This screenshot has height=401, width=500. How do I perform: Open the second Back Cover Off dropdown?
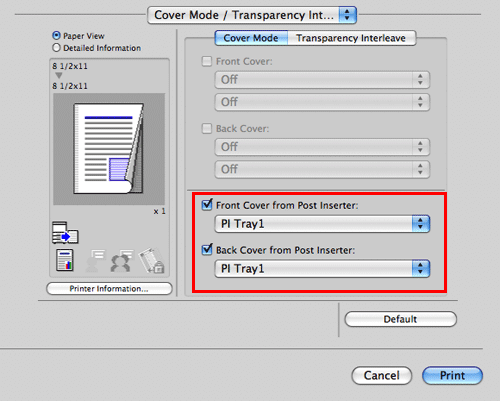click(322, 169)
